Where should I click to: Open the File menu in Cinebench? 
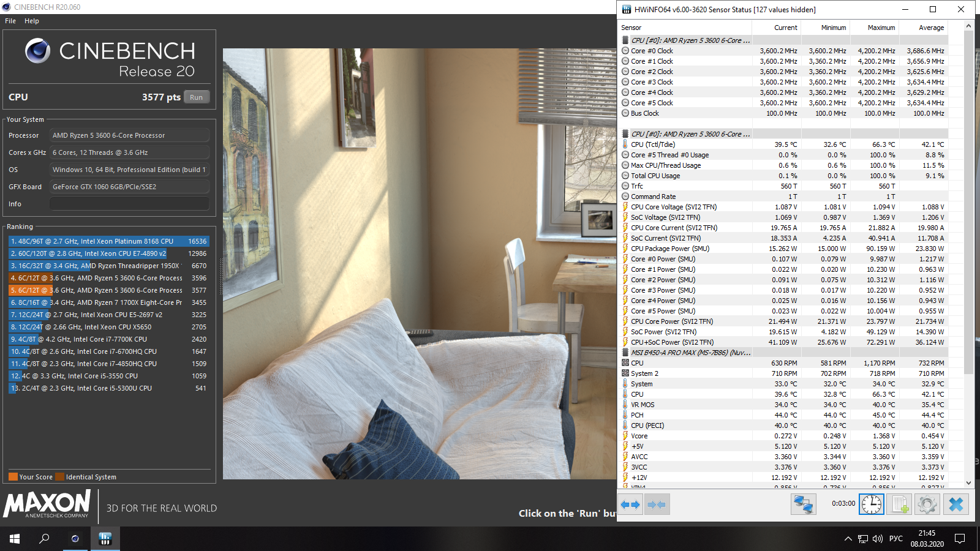(x=10, y=21)
